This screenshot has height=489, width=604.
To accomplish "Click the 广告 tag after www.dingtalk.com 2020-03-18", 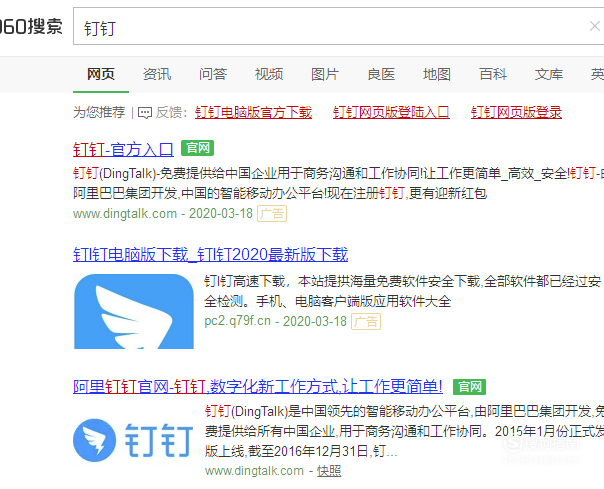I will tap(272, 213).
